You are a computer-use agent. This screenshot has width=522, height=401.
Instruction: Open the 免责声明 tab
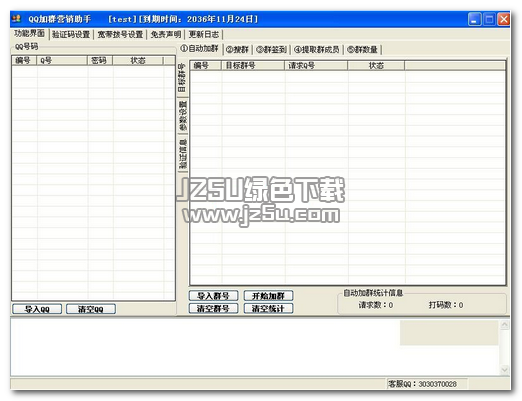(166, 34)
